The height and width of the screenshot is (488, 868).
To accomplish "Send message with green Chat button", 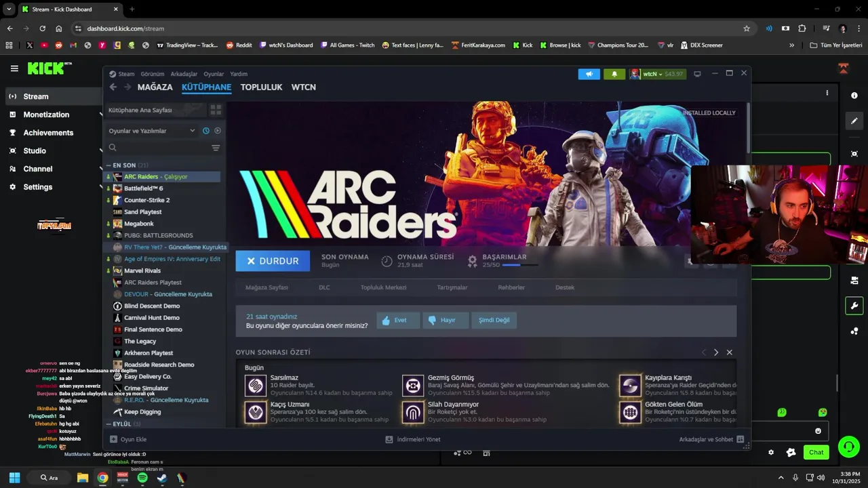I will tap(816, 452).
